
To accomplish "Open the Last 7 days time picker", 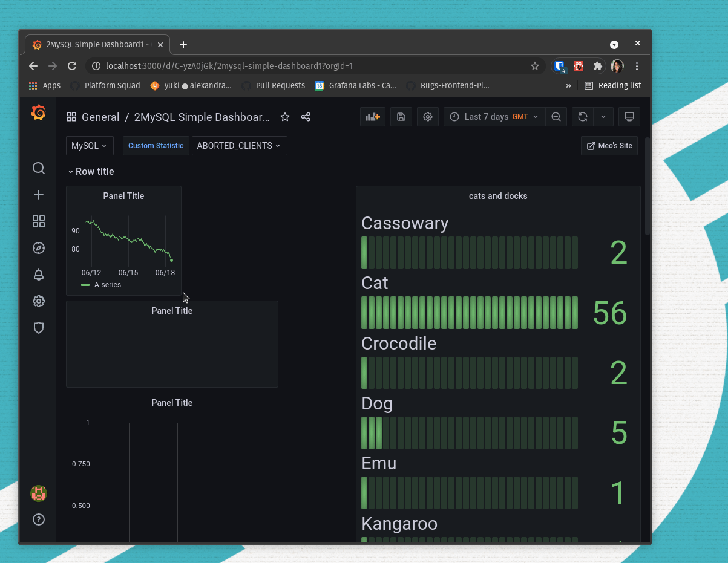I will [494, 117].
